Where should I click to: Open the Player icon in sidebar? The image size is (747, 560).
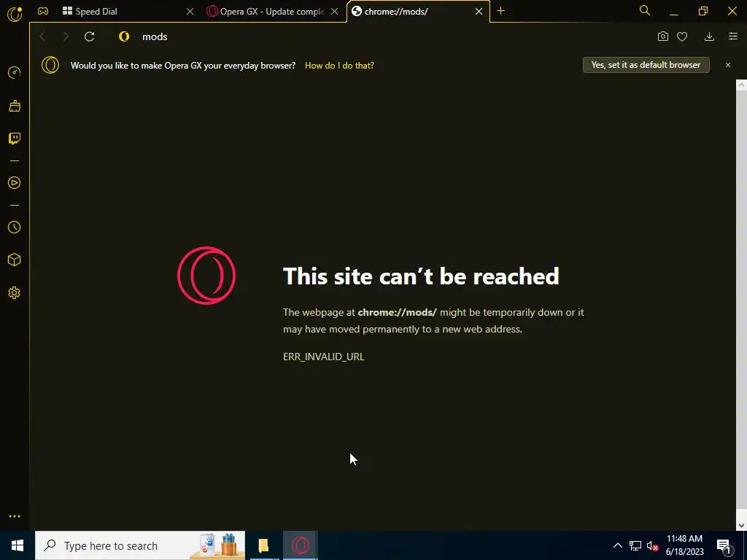coord(15,183)
